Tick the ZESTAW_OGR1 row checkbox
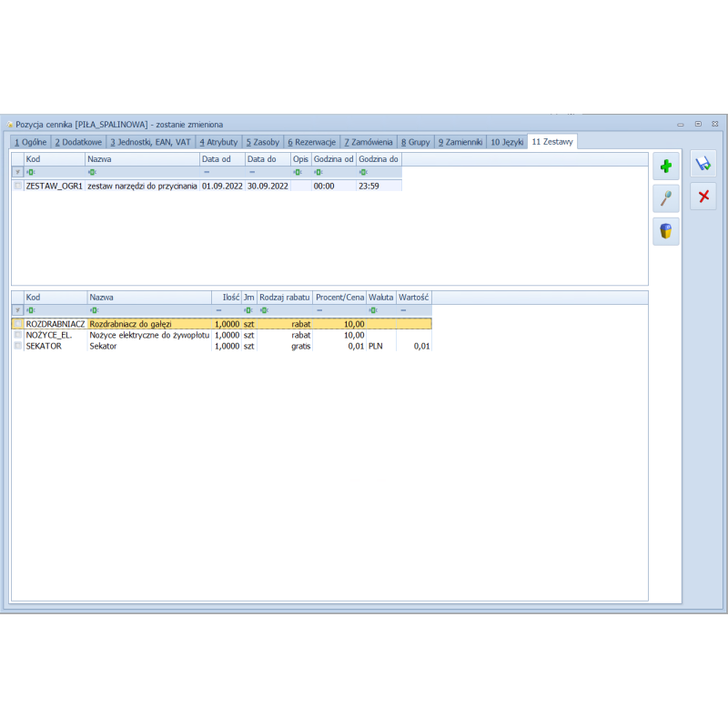Viewport: 728px width, 728px height. click(x=18, y=186)
